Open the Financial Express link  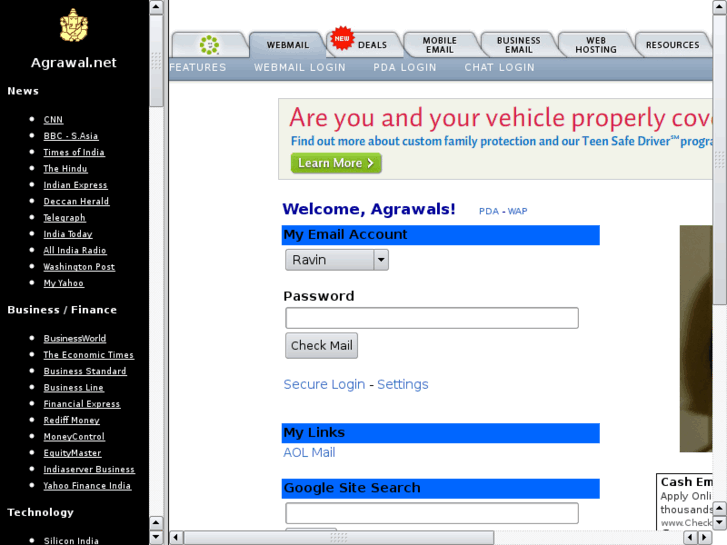tap(82, 404)
